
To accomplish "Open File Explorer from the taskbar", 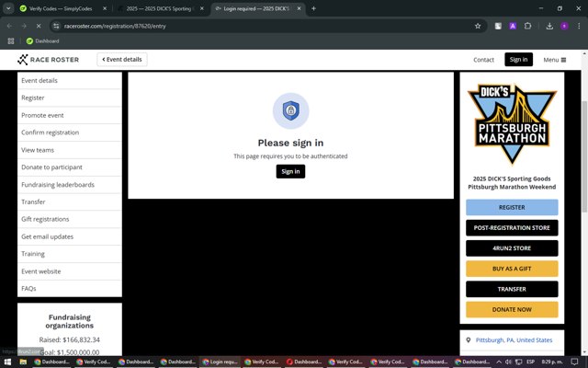I will [x=23, y=362].
